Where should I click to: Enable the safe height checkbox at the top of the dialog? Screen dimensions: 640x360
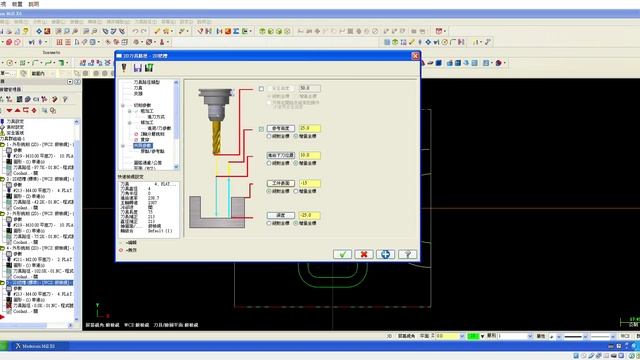click(261, 88)
